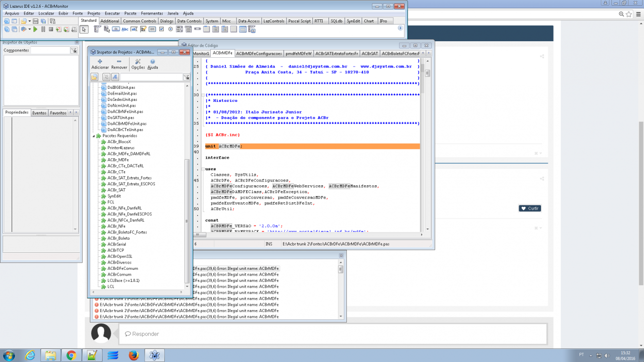Open the Projeto menu
The image size is (644, 362).
[94, 14]
